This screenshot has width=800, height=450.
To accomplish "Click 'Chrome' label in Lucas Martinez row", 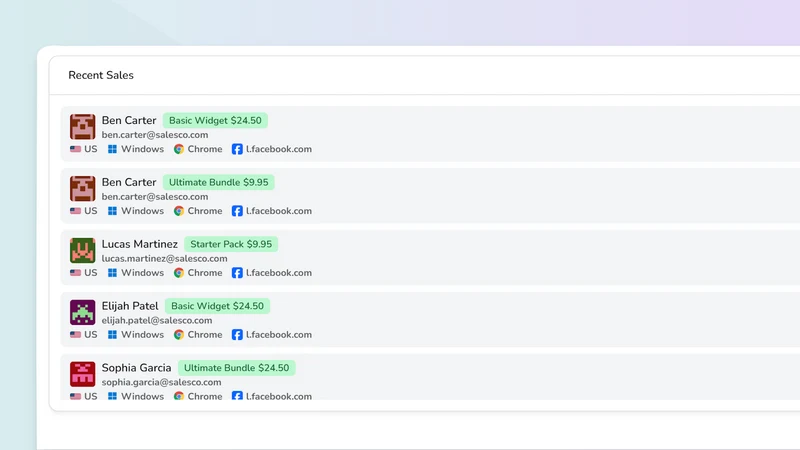I will coord(205,272).
